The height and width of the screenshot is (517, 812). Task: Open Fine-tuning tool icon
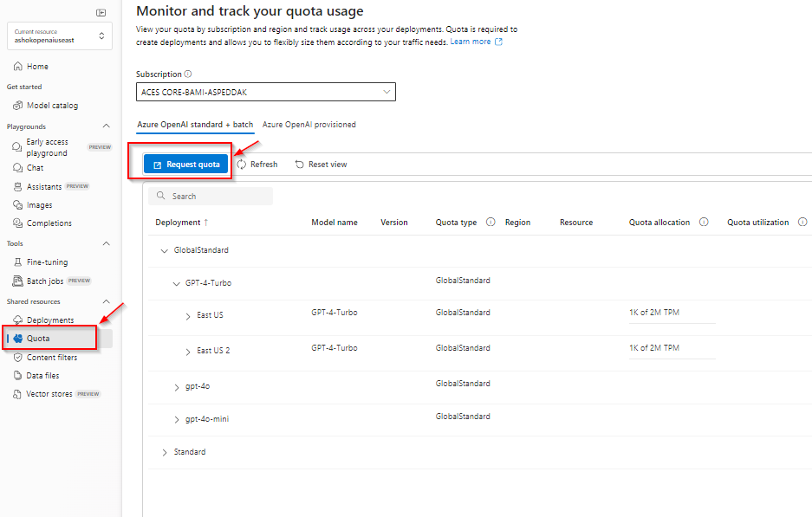point(17,262)
